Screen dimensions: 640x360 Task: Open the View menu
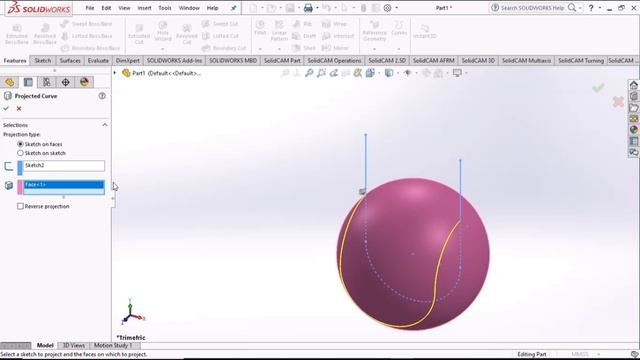(124, 8)
